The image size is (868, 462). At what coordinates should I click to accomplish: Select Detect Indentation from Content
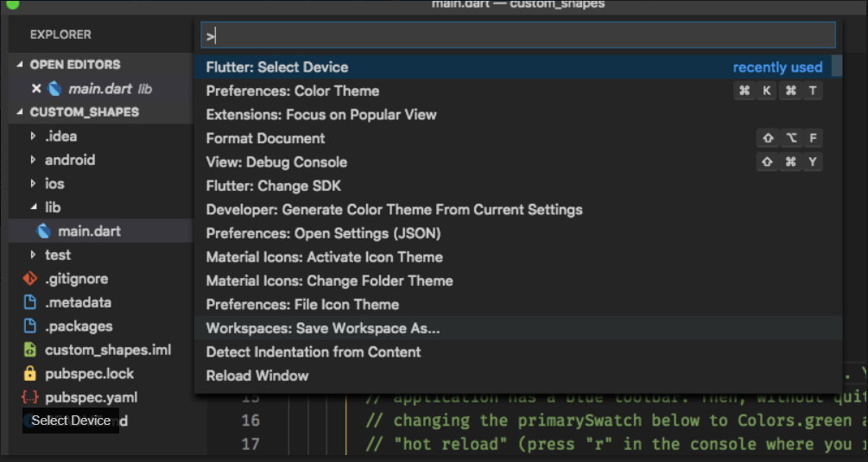tap(518, 352)
